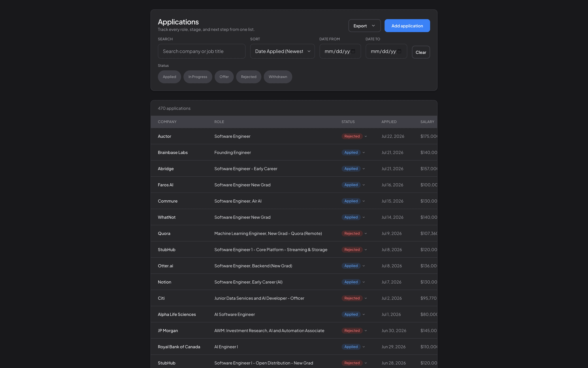588x368 pixels.
Task: Open status dropdown for Otter.ai row
Action: [x=353, y=266]
